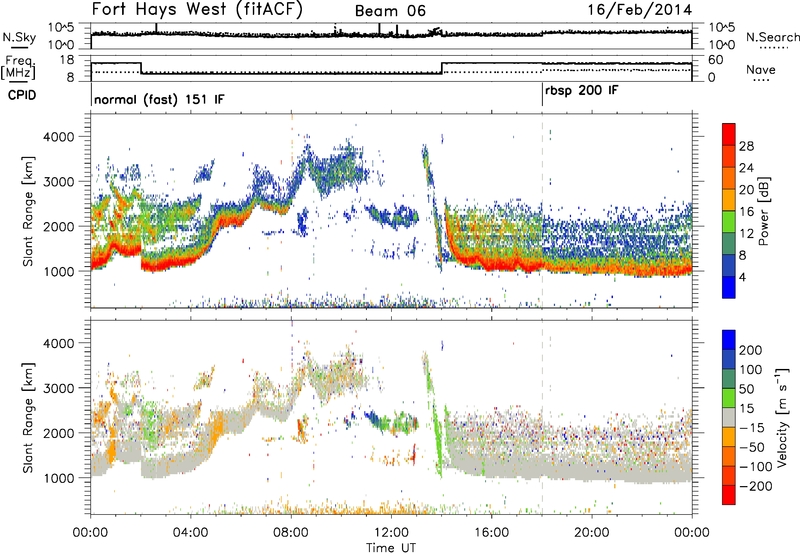Click the date '16/Feb/2014'
Viewport: 800px width, 554px height.
point(640,10)
